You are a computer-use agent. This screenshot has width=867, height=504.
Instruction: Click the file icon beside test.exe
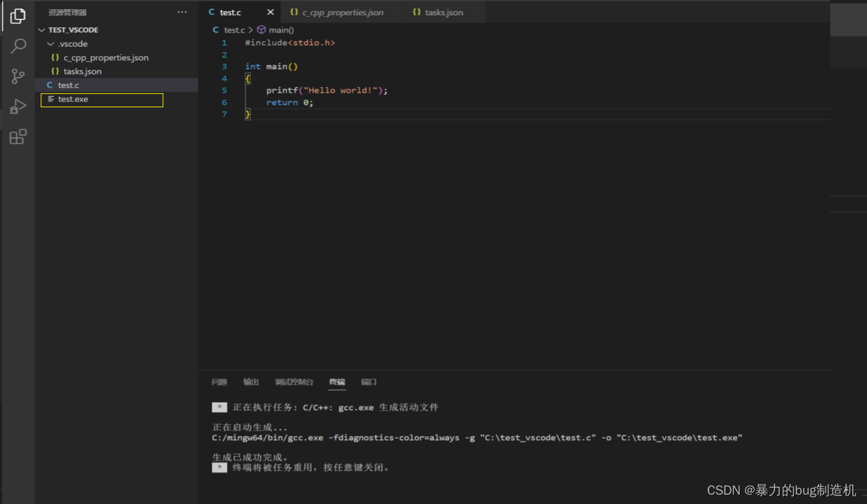tap(51, 99)
